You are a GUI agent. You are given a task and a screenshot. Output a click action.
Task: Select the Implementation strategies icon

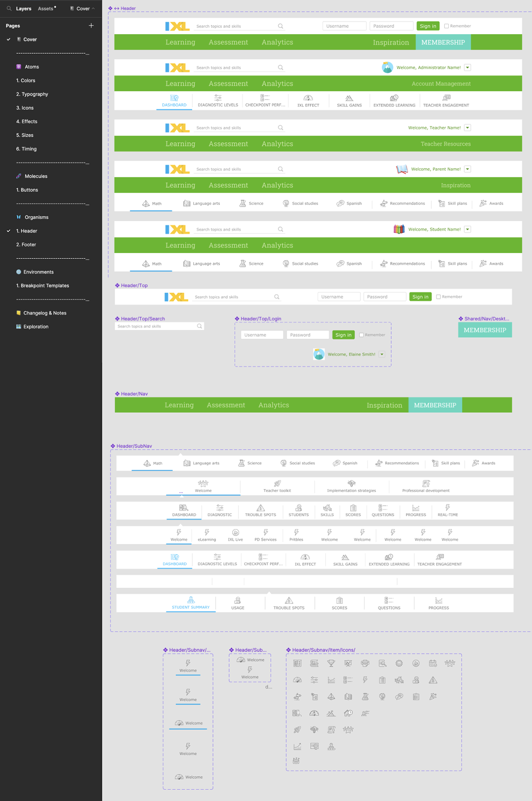click(352, 483)
